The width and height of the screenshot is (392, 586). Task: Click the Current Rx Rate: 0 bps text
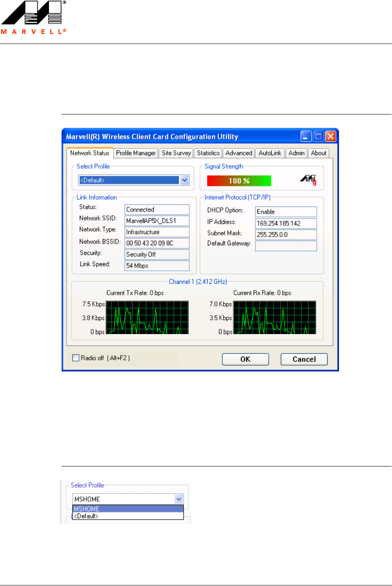click(x=262, y=293)
